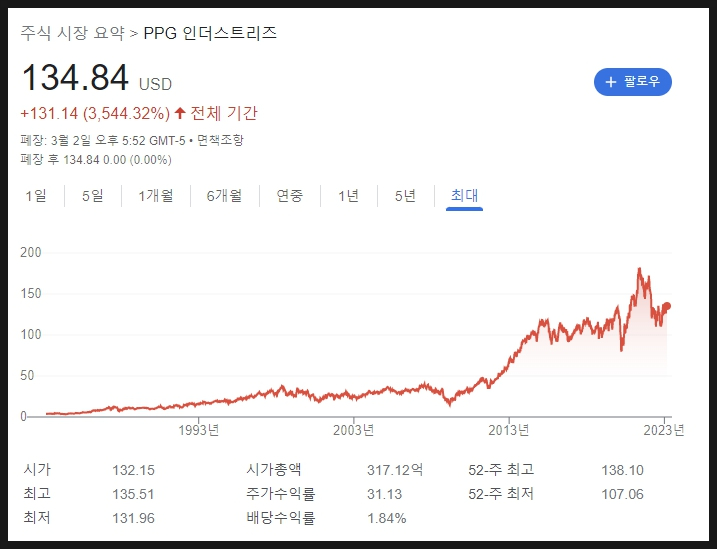Click the 52-주 최저 label
Screen dimensions: 717x549
(x=501, y=494)
